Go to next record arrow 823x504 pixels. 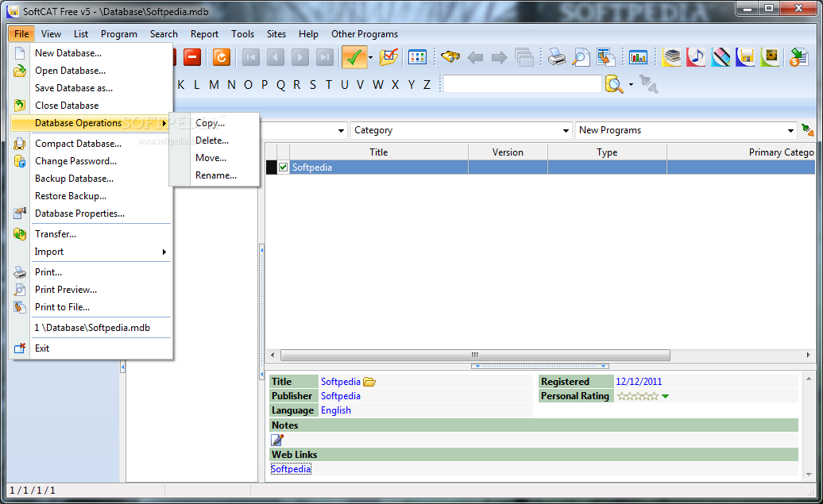[x=299, y=57]
